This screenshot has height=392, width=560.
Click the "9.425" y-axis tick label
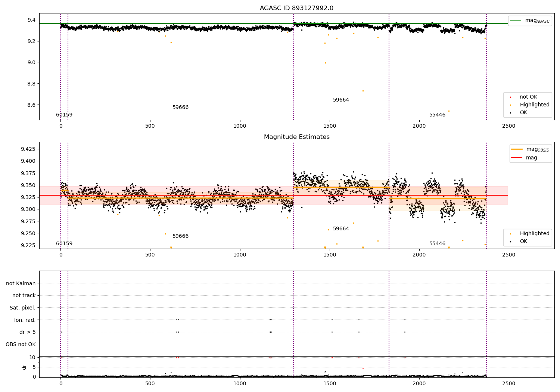pos(28,149)
